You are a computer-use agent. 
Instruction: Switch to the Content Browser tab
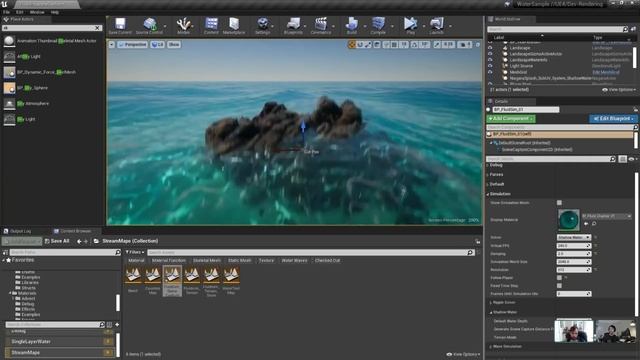[x=73, y=231]
